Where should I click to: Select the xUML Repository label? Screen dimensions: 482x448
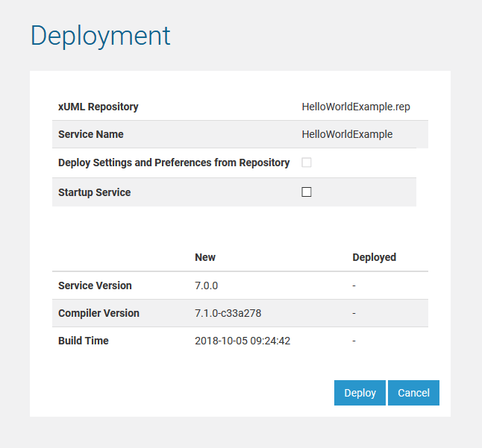tap(98, 107)
